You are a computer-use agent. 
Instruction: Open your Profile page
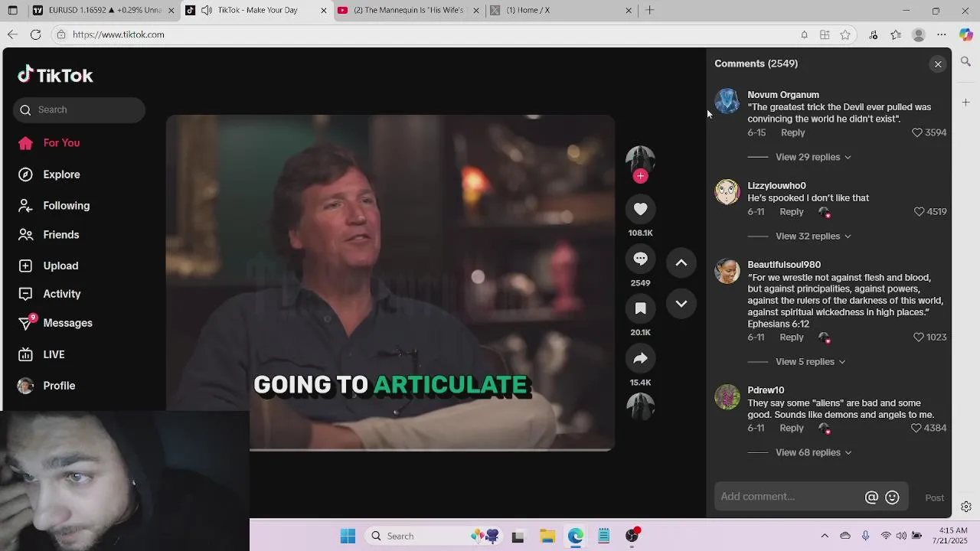(59, 386)
